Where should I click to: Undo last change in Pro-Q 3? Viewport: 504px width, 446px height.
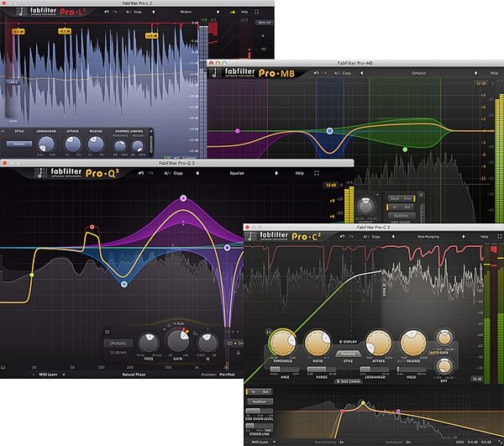[141, 173]
